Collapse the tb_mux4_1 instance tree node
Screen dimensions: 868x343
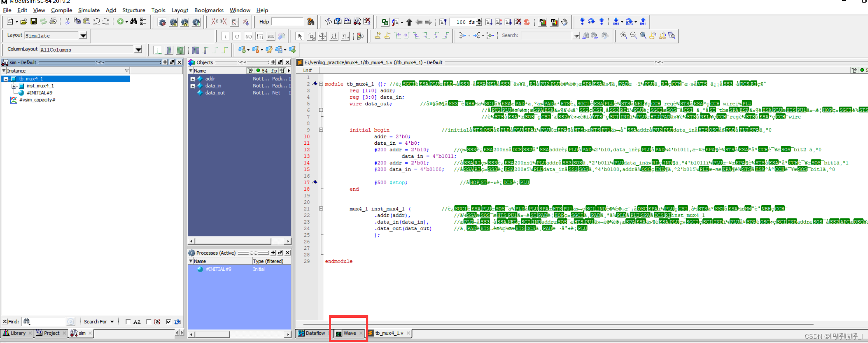(x=6, y=79)
